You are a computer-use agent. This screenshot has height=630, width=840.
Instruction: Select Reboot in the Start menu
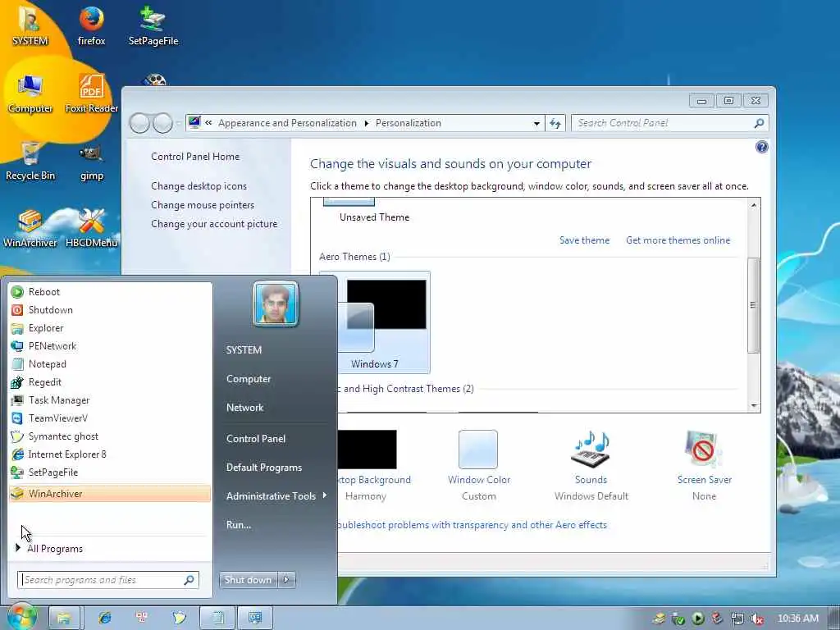point(110,292)
